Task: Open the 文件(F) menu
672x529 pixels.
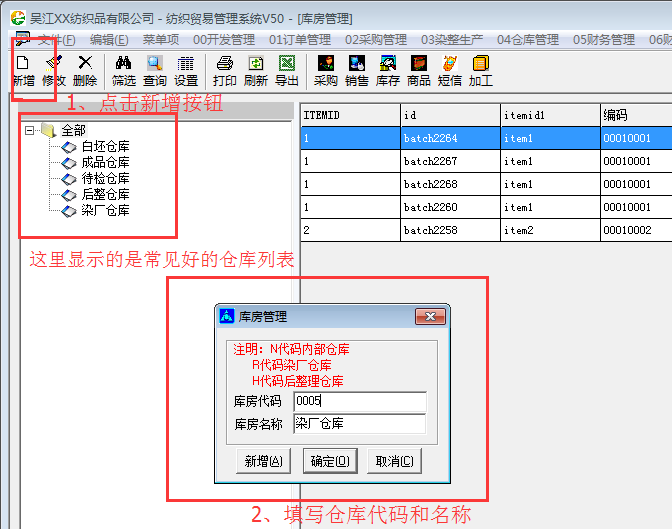Action: [57, 40]
